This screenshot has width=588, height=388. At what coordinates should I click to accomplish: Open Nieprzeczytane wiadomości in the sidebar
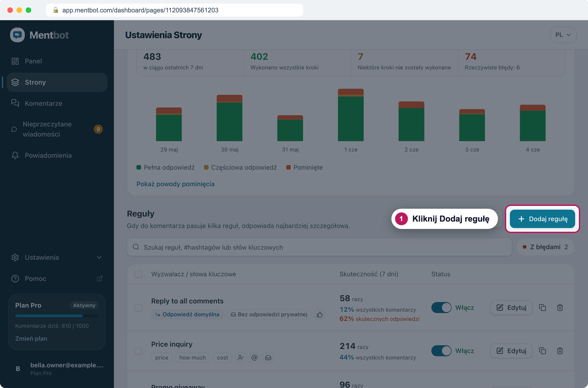tap(57, 129)
